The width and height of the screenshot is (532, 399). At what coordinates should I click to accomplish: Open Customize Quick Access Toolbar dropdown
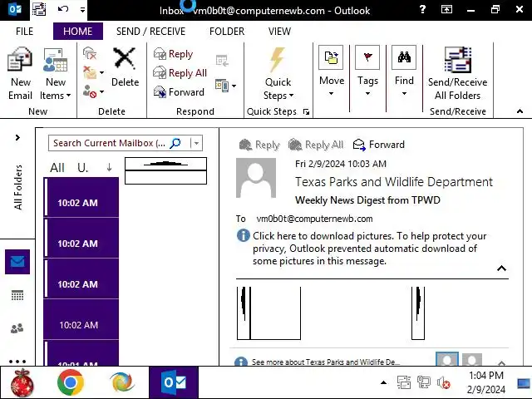82,10
